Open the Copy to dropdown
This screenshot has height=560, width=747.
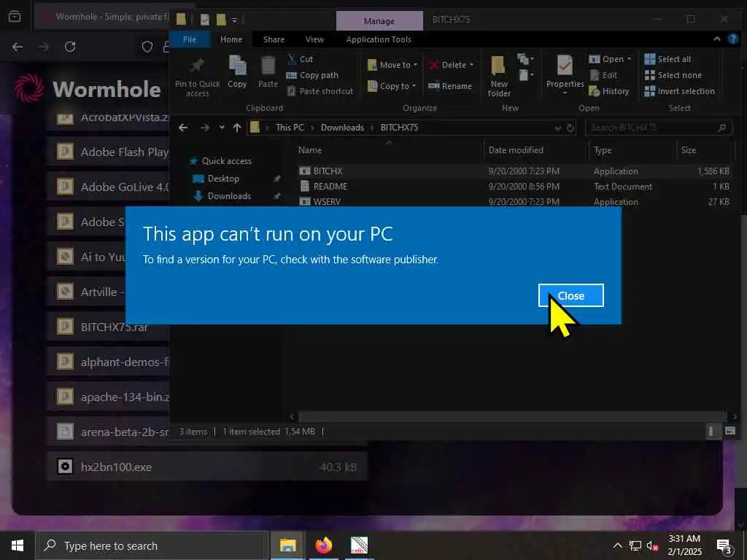click(392, 86)
